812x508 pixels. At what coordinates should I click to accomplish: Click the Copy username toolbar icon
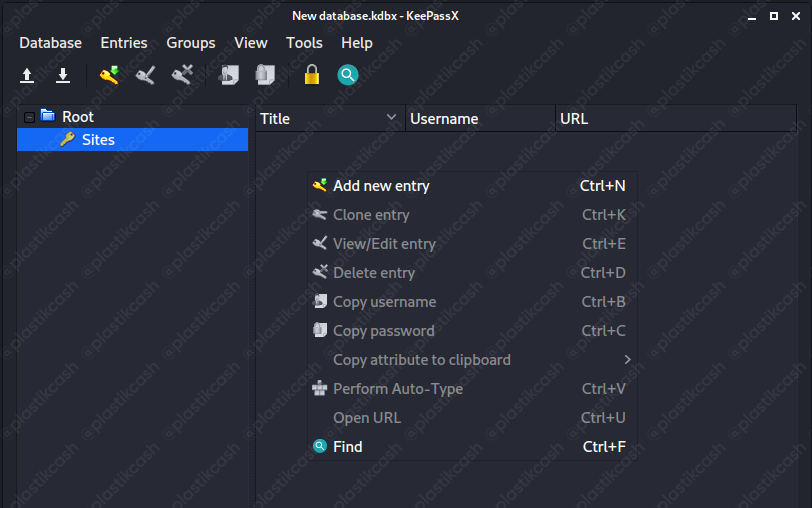[228, 75]
